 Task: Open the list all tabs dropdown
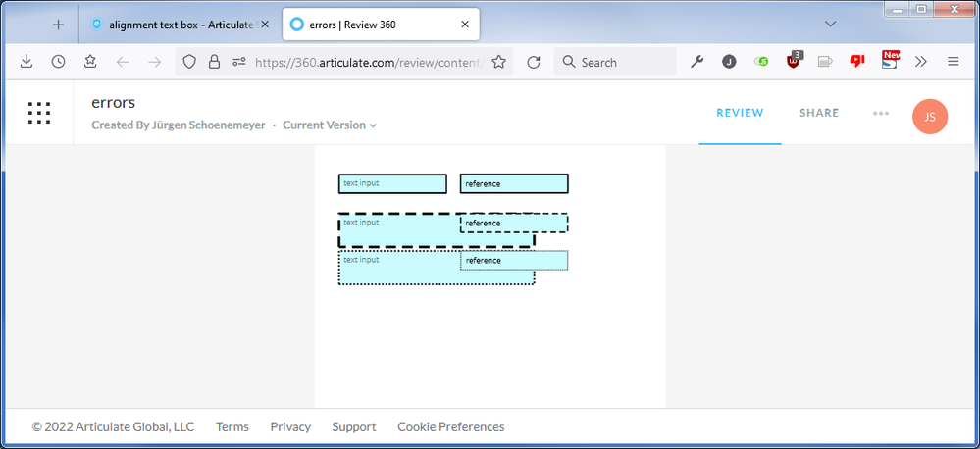[x=830, y=24]
